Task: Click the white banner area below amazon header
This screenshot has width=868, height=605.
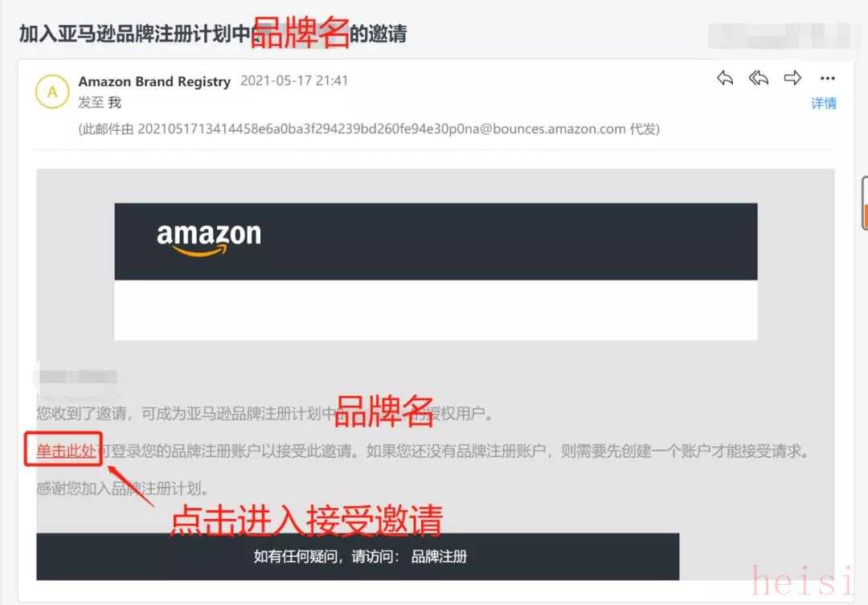Action: [x=436, y=310]
